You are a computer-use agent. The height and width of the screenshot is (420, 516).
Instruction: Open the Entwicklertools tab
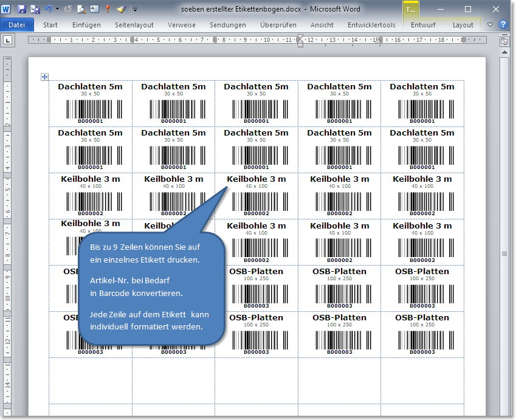[x=371, y=25]
